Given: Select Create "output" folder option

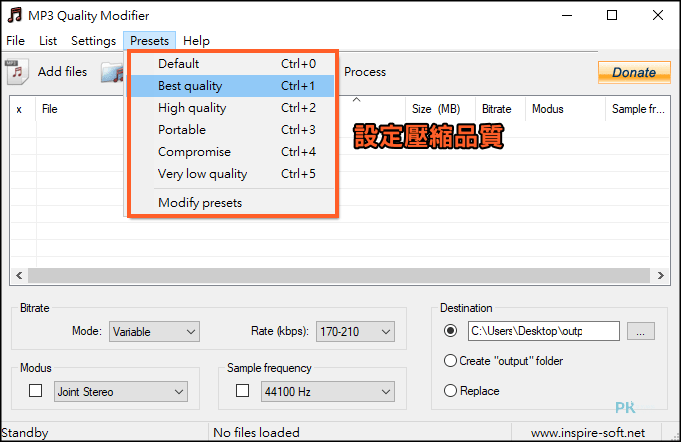Looking at the screenshot, I should click(x=503, y=361).
